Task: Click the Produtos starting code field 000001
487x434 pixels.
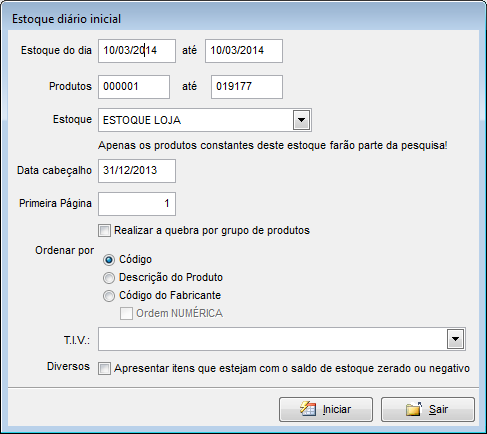Action: click(x=134, y=87)
